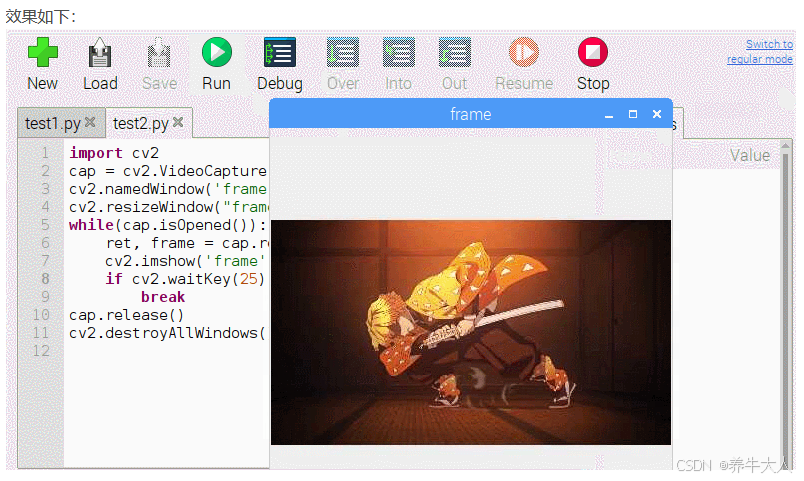Start the Debug tool
804x481 pixels.
280,52
